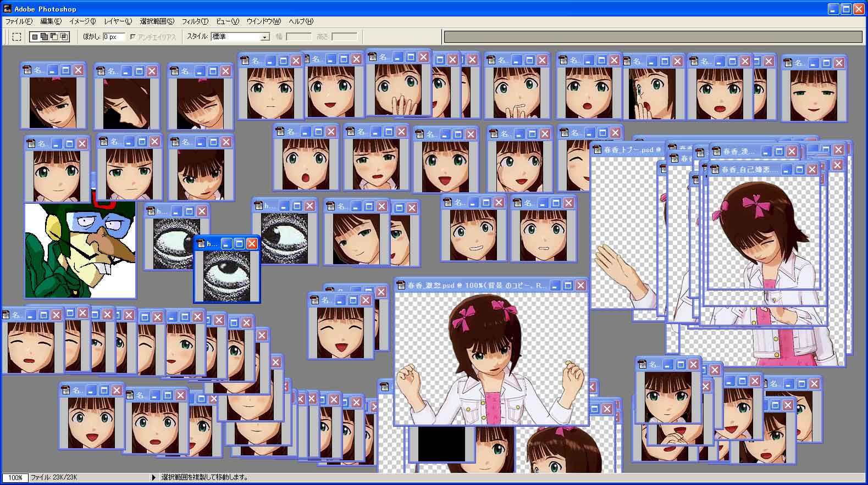The width and height of the screenshot is (868, 485).
Task: Choose the Intersect with selection mode icon
Action: tap(64, 37)
